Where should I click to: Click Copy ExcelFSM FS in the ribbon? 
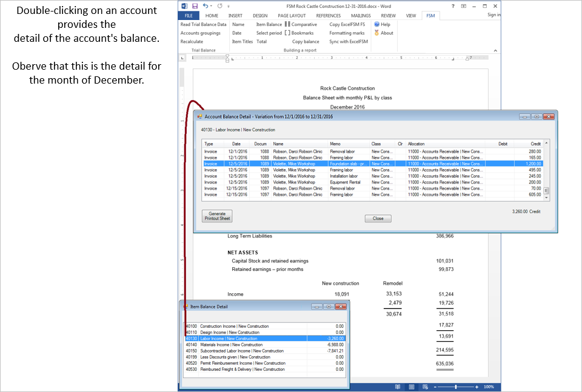(347, 24)
